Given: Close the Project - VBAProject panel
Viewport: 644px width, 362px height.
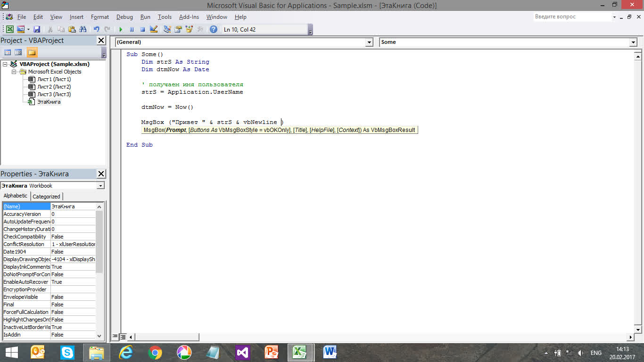Looking at the screenshot, I should pos(101,41).
